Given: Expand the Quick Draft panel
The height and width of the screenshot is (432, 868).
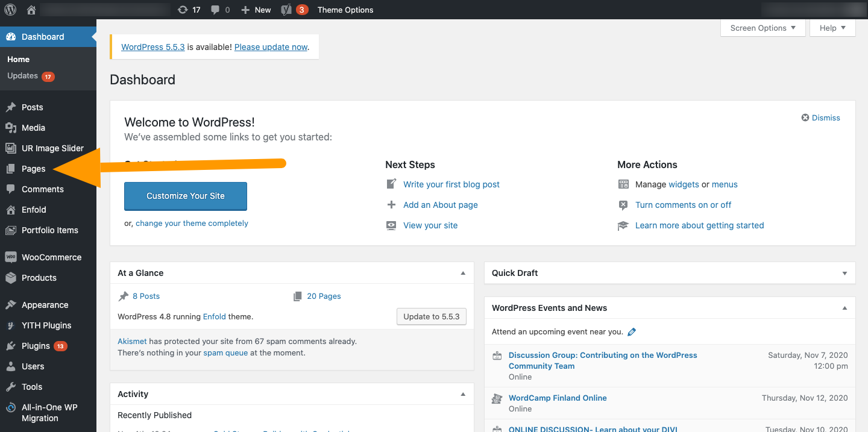Looking at the screenshot, I should [844, 273].
